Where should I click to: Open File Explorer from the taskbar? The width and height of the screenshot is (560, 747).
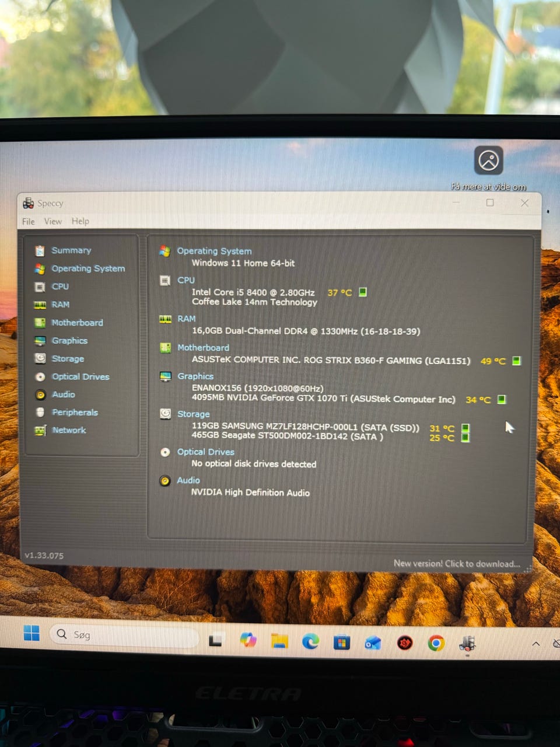(x=279, y=641)
